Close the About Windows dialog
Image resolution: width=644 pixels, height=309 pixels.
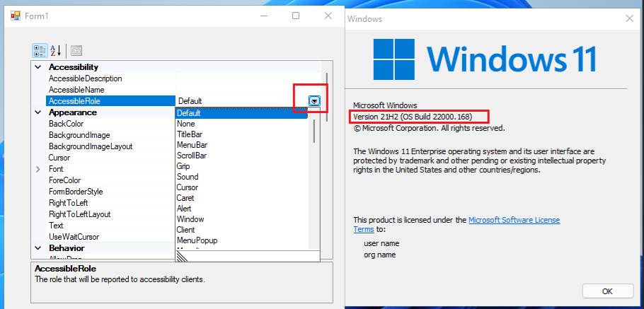click(629, 18)
